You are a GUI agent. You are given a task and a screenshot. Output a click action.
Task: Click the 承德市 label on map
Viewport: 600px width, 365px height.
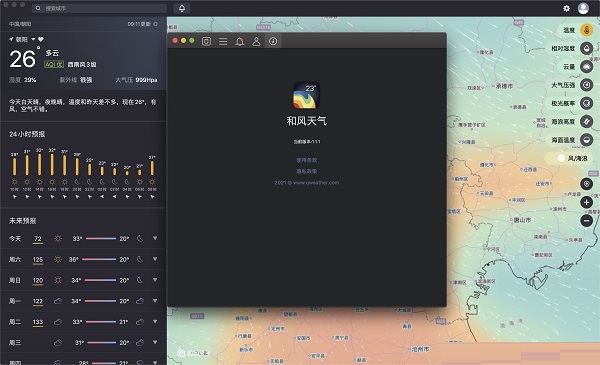pyautogui.click(x=504, y=86)
